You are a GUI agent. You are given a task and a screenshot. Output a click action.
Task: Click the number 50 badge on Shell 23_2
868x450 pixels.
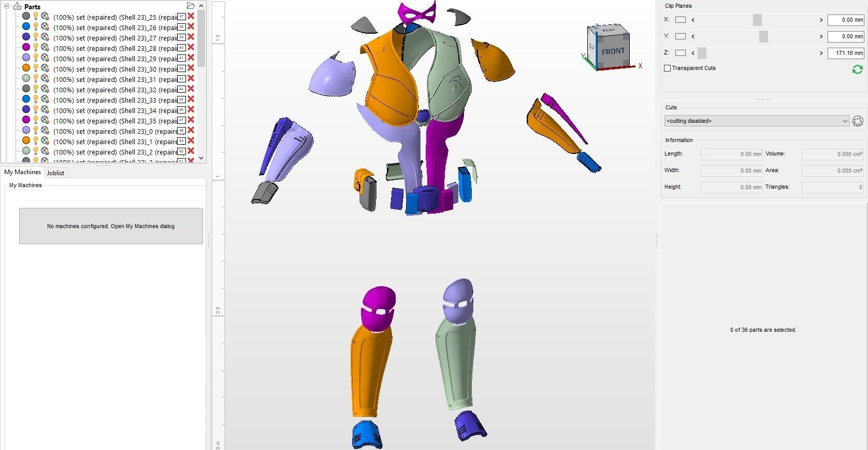pos(181,151)
